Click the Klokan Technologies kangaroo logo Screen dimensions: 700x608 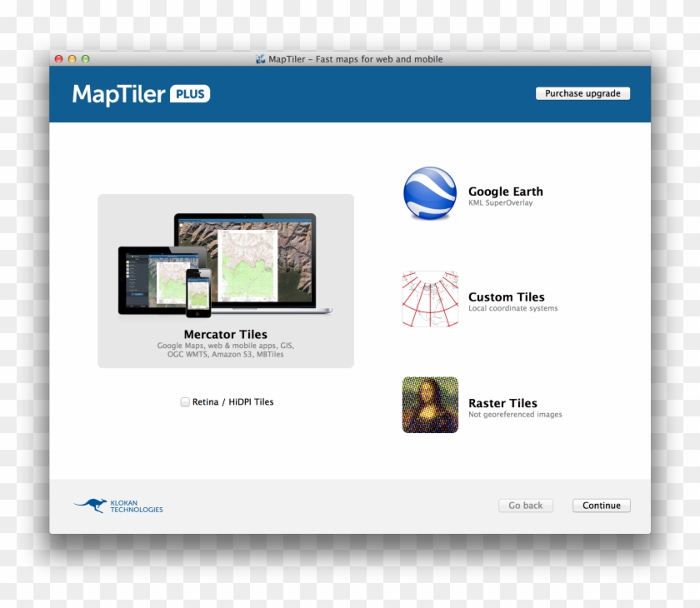tap(90, 505)
